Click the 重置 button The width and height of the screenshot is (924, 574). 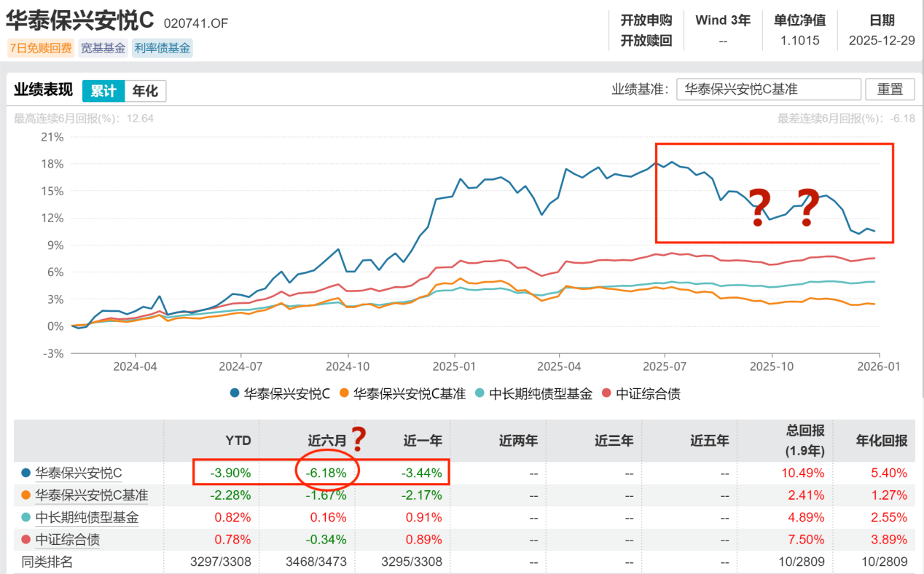889,89
